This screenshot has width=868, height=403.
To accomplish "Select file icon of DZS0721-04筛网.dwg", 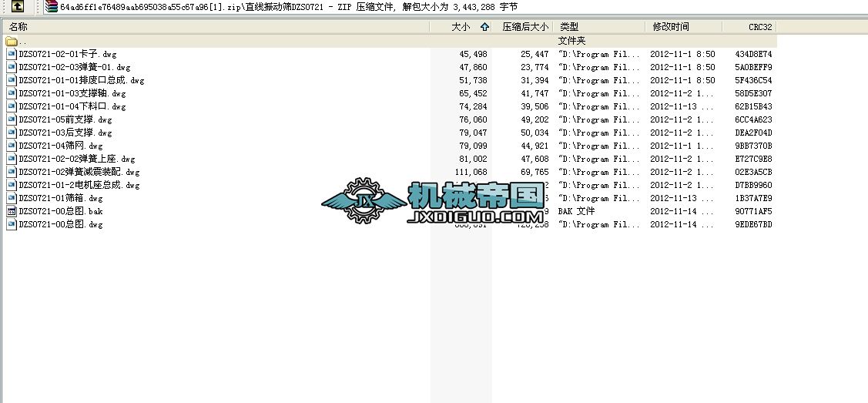I will coord(12,146).
